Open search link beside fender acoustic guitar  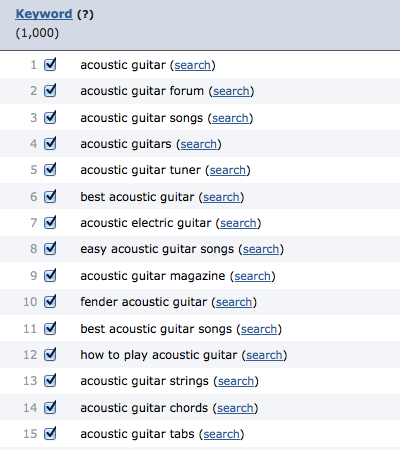[234, 302]
